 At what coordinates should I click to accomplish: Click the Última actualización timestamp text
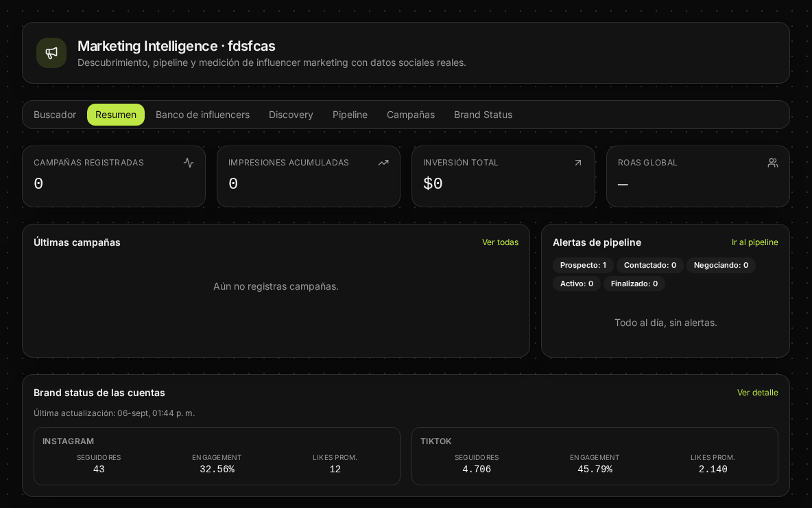[x=115, y=413]
